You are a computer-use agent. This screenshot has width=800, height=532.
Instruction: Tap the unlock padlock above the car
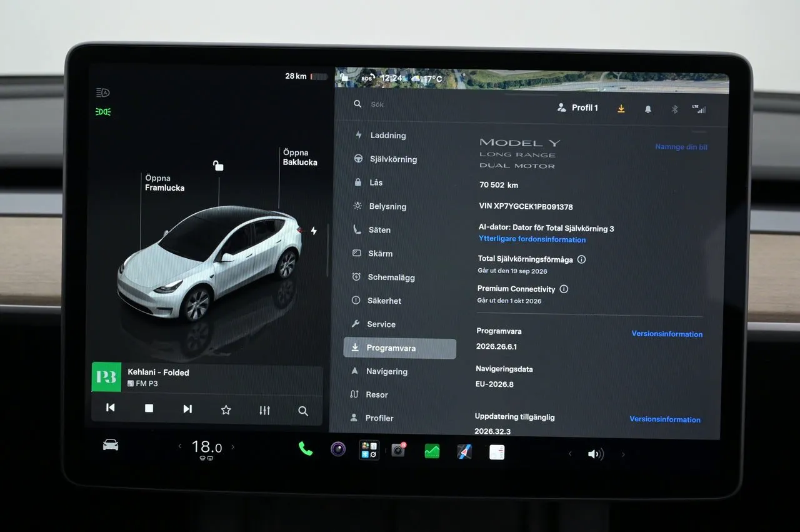(x=218, y=166)
